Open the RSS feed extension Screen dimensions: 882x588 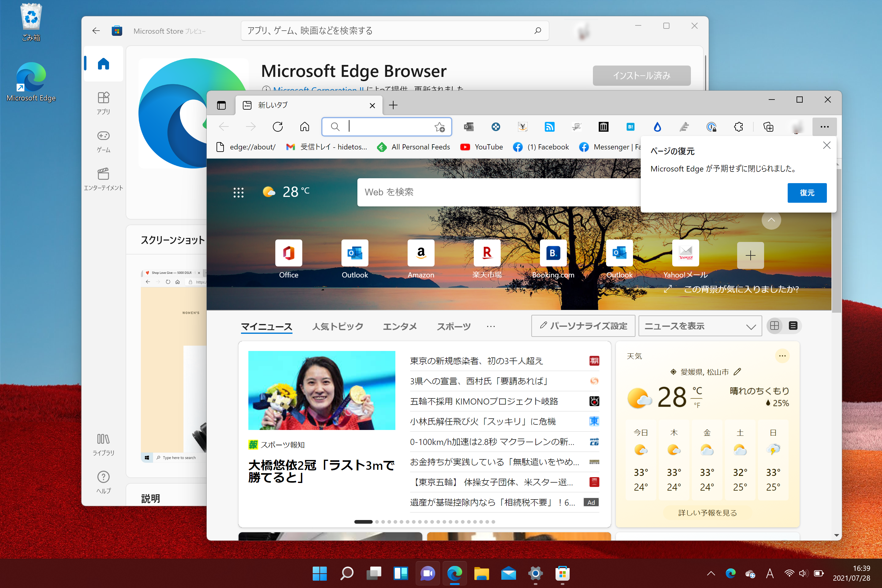[x=549, y=127]
